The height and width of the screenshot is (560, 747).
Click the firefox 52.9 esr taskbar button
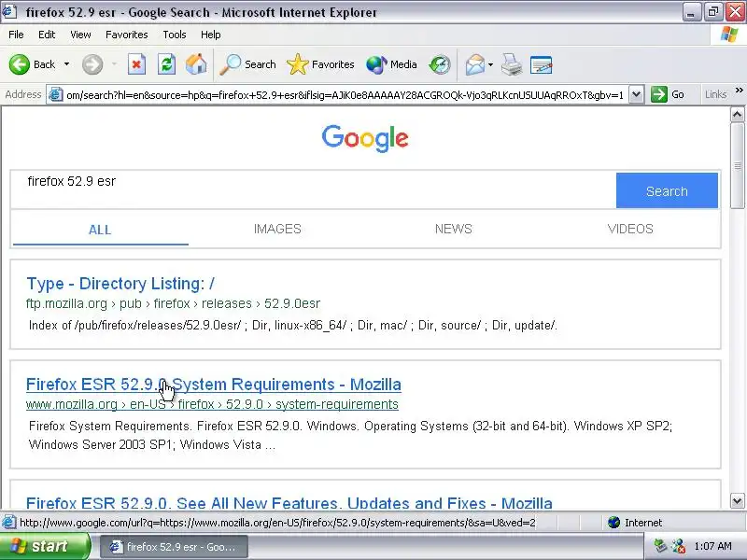coord(174,547)
